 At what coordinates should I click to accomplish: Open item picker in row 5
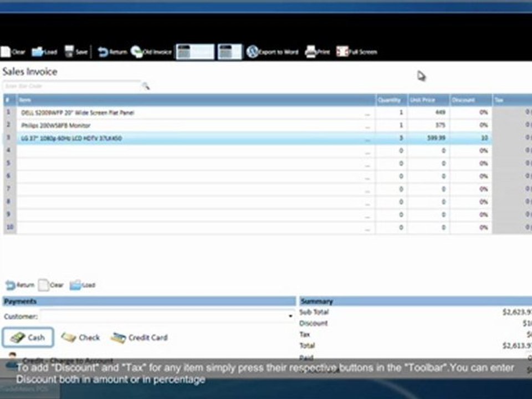coord(367,165)
